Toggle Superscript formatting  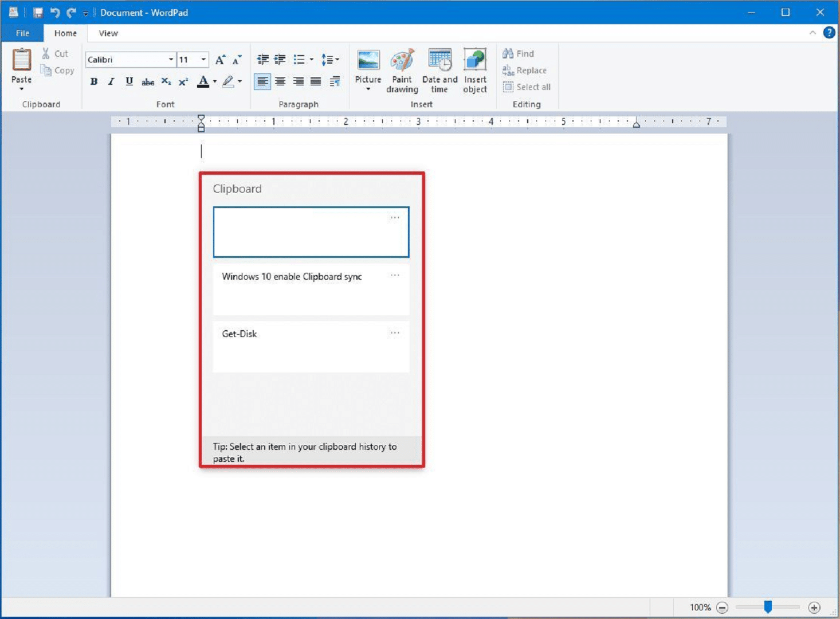pyautogui.click(x=183, y=81)
